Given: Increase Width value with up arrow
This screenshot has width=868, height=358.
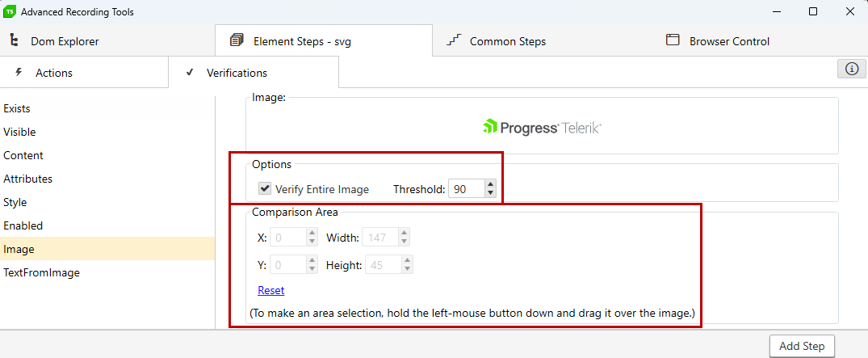Looking at the screenshot, I should pyautogui.click(x=405, y=234).
